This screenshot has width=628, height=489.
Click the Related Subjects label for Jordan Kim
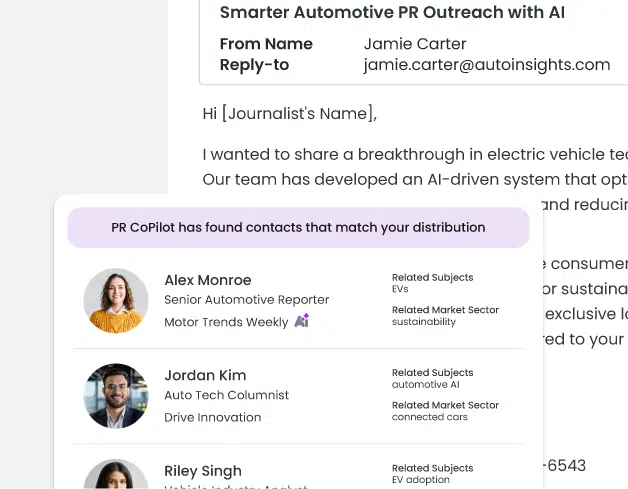[433, 372]
